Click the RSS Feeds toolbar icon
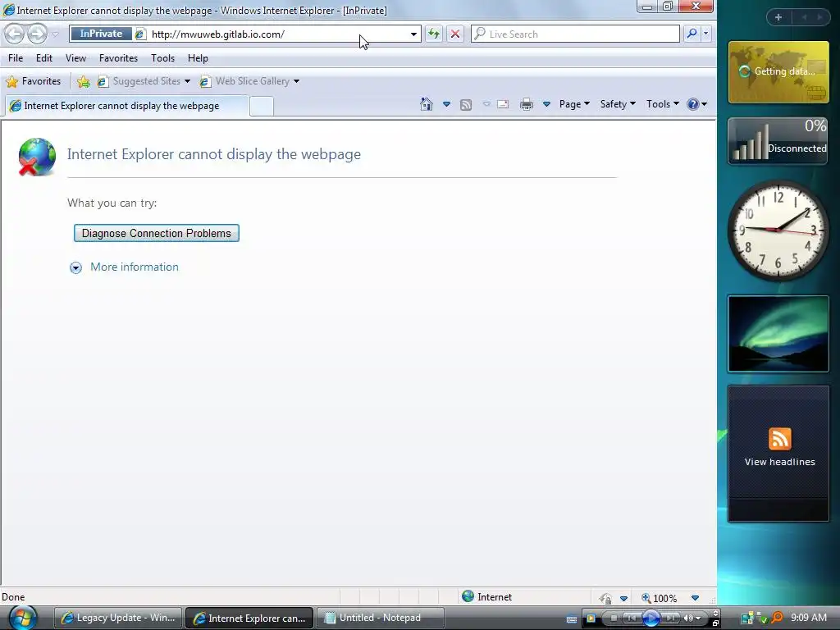Viewport: 840px width, 630px height. [466, 104]
